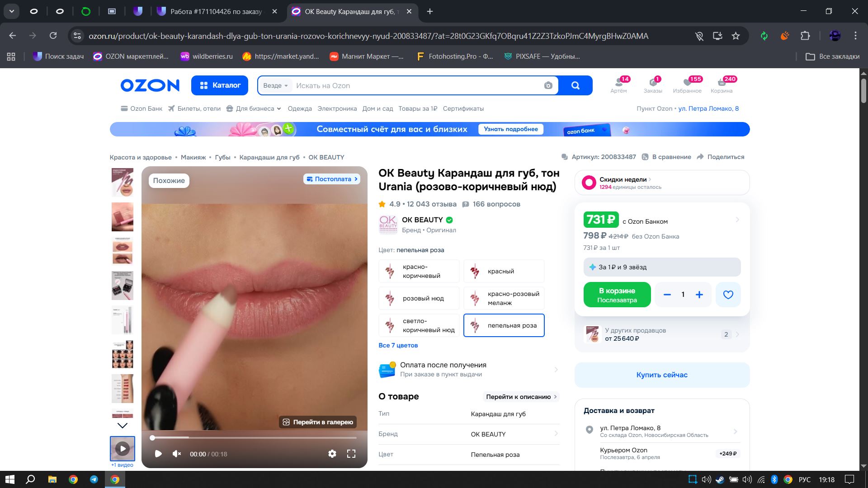The height and width of the screenshot is (488, 868).
Task: Open the Все 7 цветов link
Action: tap(398, 345)
